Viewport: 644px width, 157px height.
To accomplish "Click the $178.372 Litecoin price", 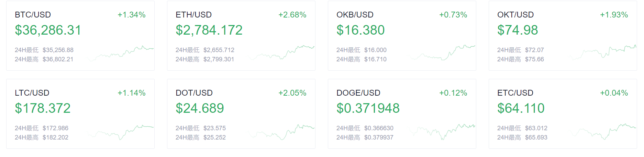I will (x=43, y=108).
